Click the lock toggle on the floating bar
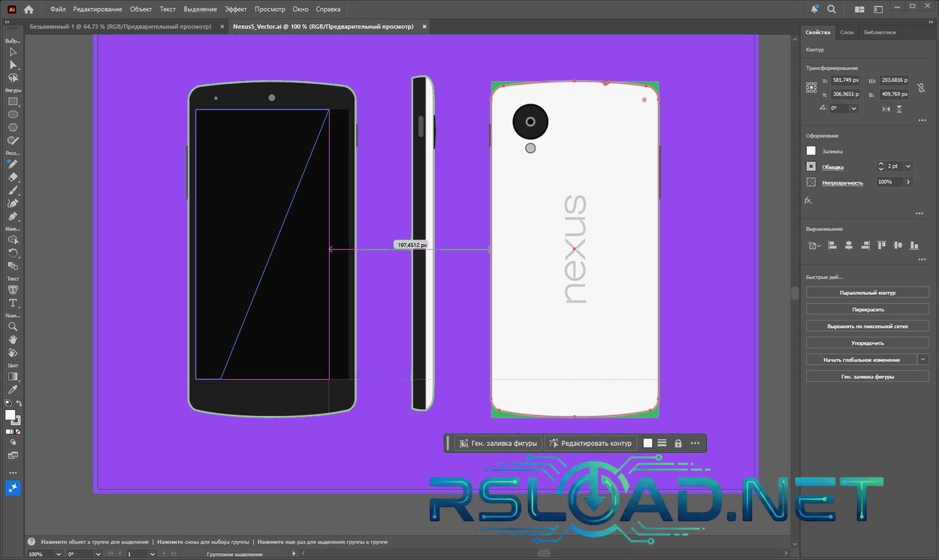The width and height of the screenshot is (939, 560). (678, 443)
